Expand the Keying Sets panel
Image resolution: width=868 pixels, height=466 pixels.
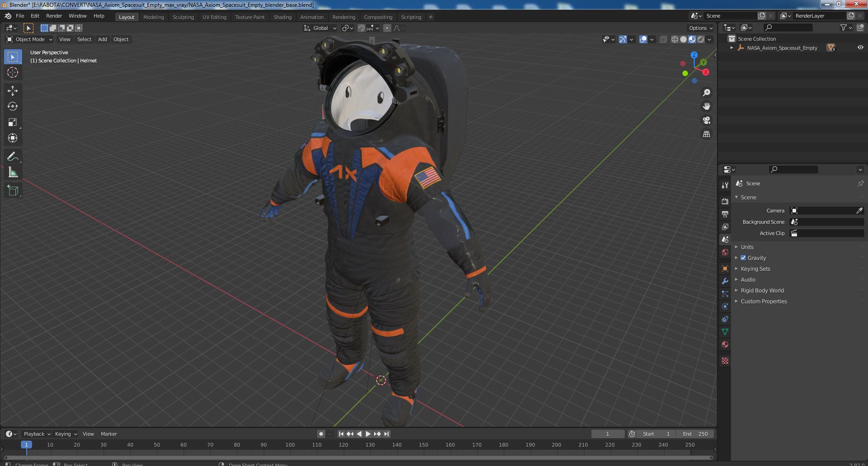[755, 268]
